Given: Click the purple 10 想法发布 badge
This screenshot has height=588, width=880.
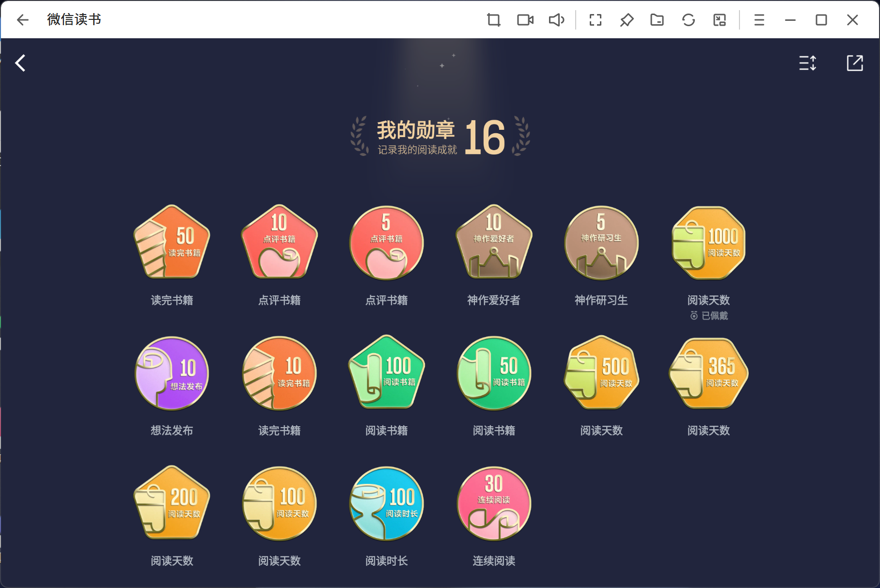Looking at the screenshot, I should [172, 373].
